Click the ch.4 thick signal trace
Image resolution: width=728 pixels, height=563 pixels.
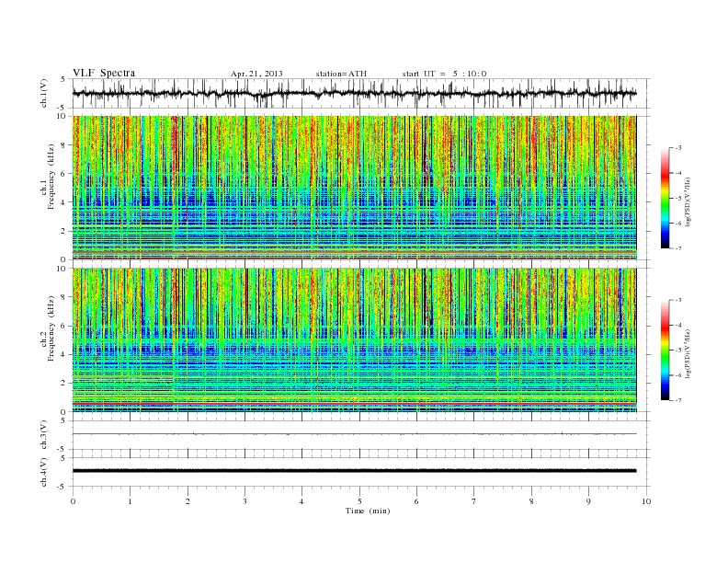tap(354, 471)
